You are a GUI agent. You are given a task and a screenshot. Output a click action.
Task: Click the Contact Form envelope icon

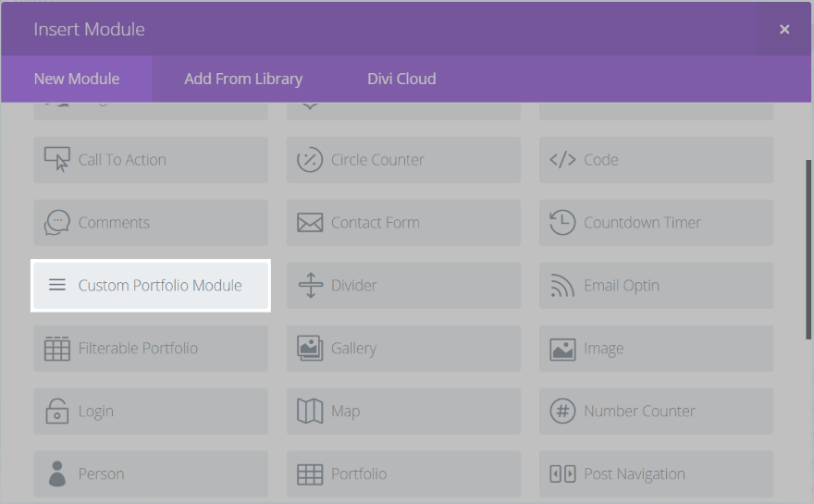click(310, 223)
